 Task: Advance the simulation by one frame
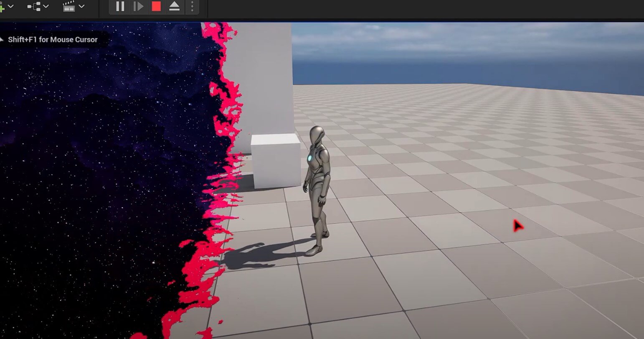(x=138, y=6)
